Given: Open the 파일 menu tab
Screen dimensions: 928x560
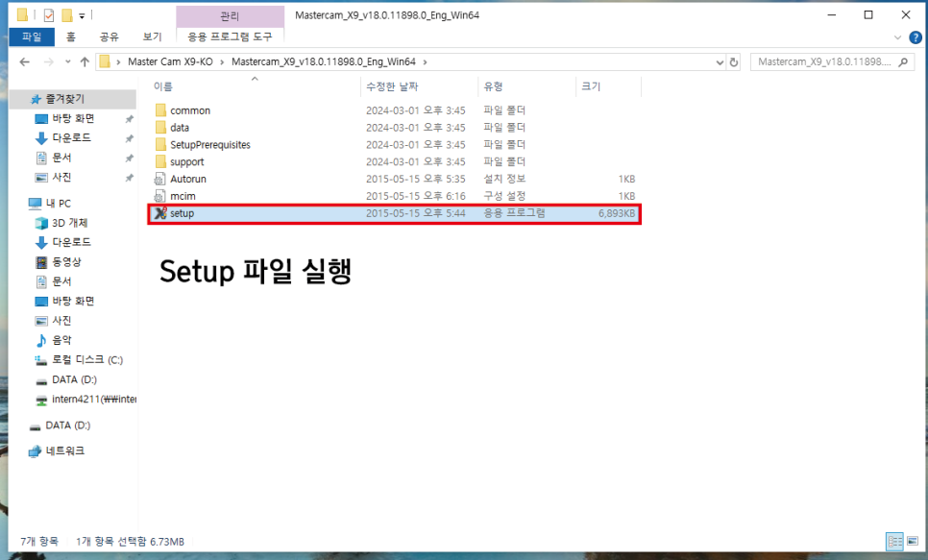Looking at the screenshot, I should click(x=32, y=37).
